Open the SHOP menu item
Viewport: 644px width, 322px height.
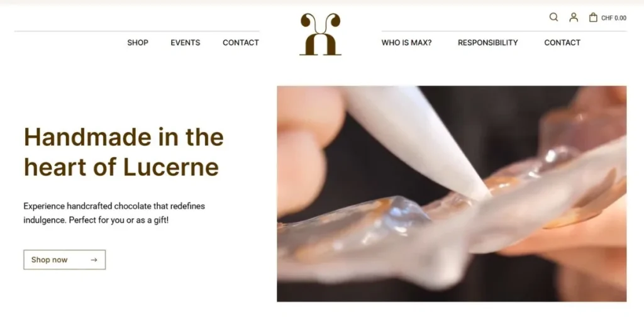[138, 42]
